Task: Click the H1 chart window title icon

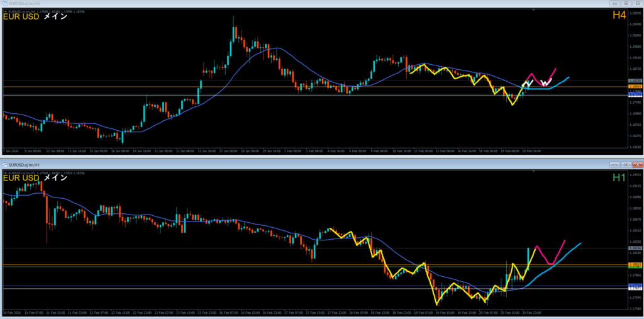Action: (x=5, y=164)
